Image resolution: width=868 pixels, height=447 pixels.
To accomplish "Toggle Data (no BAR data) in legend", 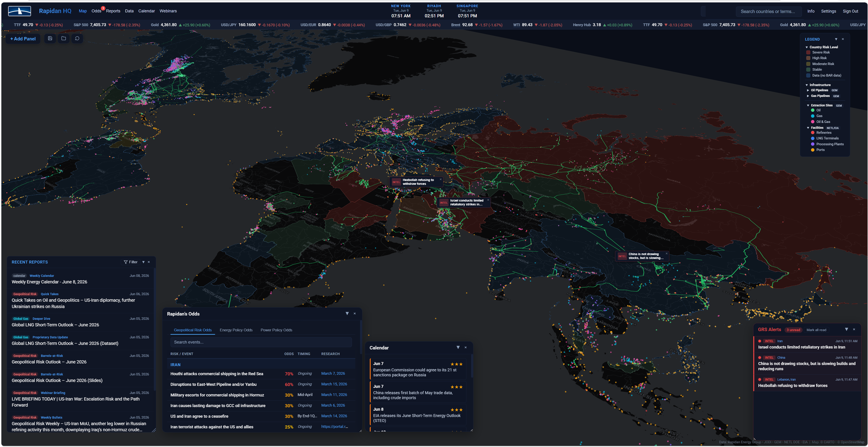I will pos(824,75).
